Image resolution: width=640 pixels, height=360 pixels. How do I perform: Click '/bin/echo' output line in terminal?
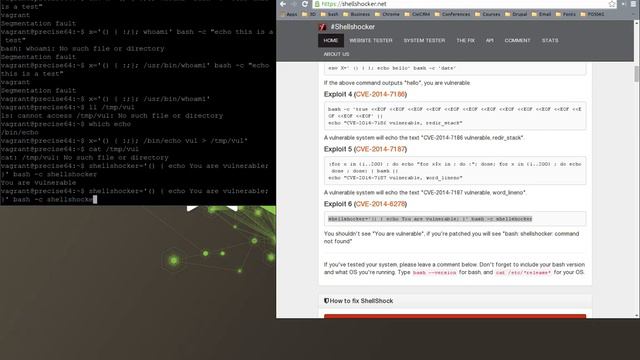point(20,133)
